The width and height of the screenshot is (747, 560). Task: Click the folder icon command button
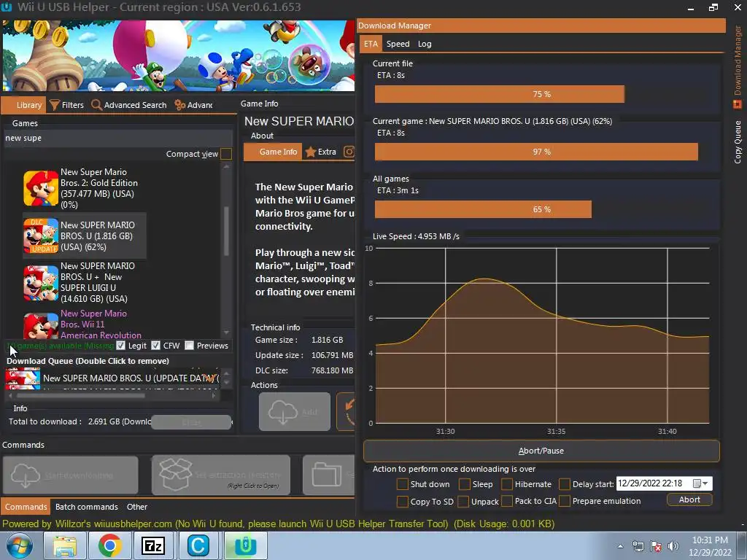coord(329,475)
